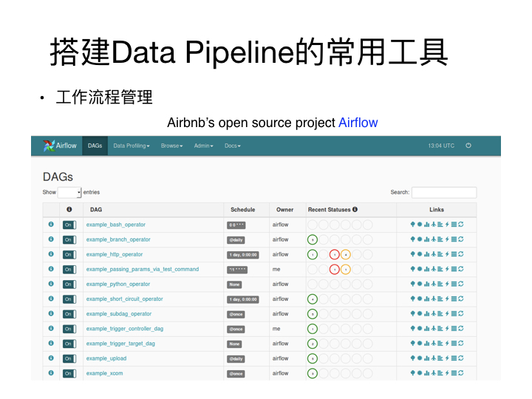Open tree icon for example_python_operator row
This screenshot has width=532, height=399.
click(x=412, y=284)
